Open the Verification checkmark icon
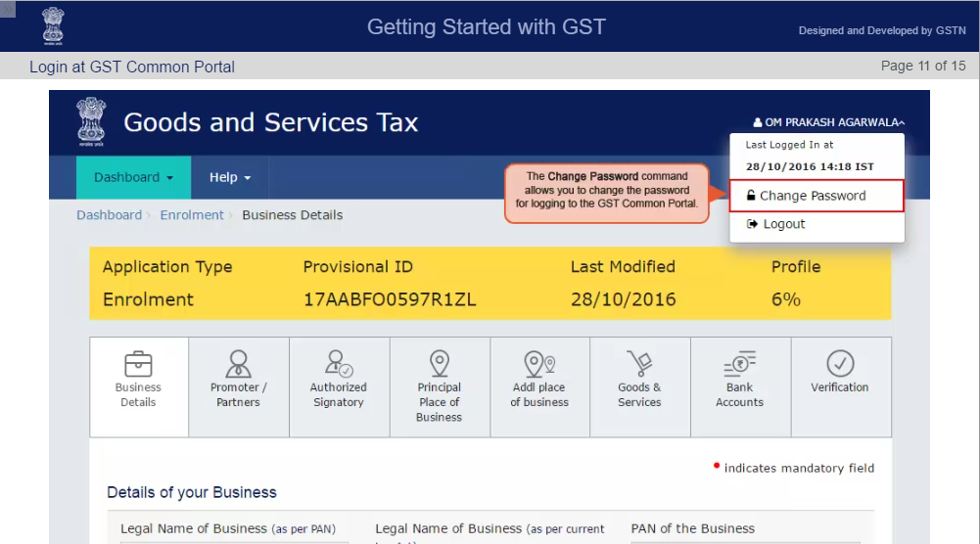Viewport: 980px width, 544px height. 840,364
